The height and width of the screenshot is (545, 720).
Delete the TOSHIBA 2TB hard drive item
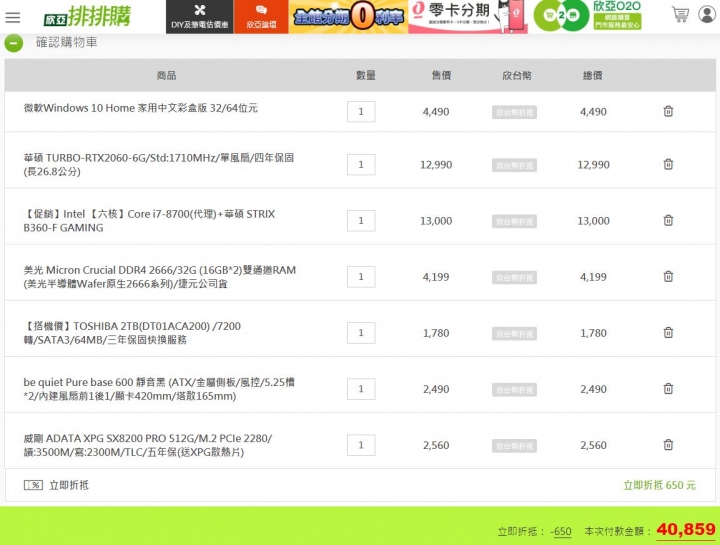point(668,332)
